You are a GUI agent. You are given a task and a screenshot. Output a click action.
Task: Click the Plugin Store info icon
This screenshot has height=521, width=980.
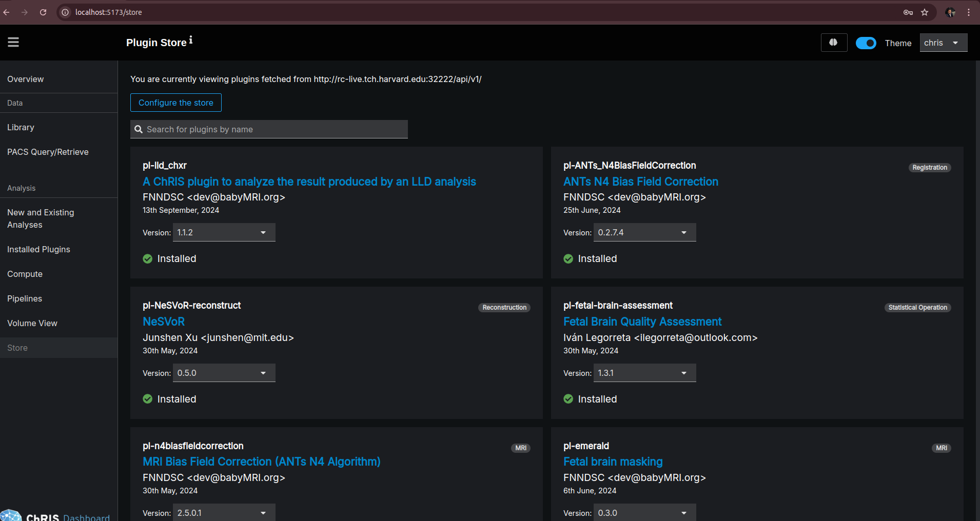click(191, 40)
